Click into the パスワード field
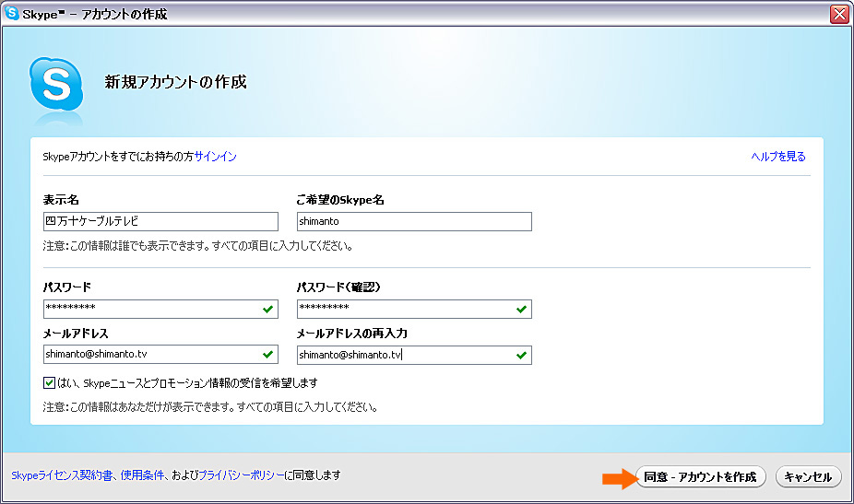Viewport: 854px width, 504px height. [160, 309]
